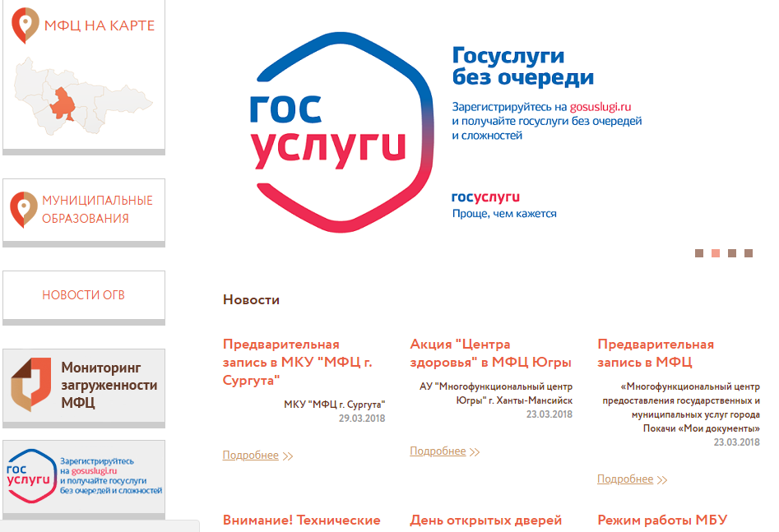Screen dimensions: 779x532
Task: Click the double-arrow icon after Покачи Подробнее
Action: click(x=661, y=480)
